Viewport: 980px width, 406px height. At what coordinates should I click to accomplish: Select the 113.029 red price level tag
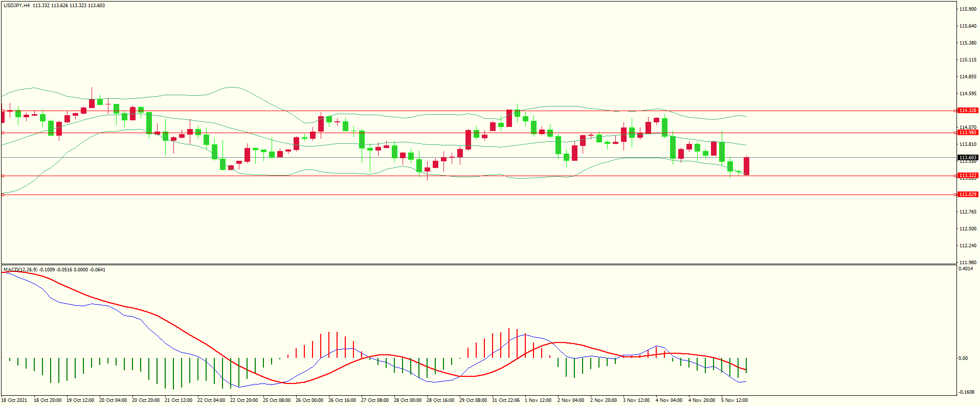[x=968, y=195]
